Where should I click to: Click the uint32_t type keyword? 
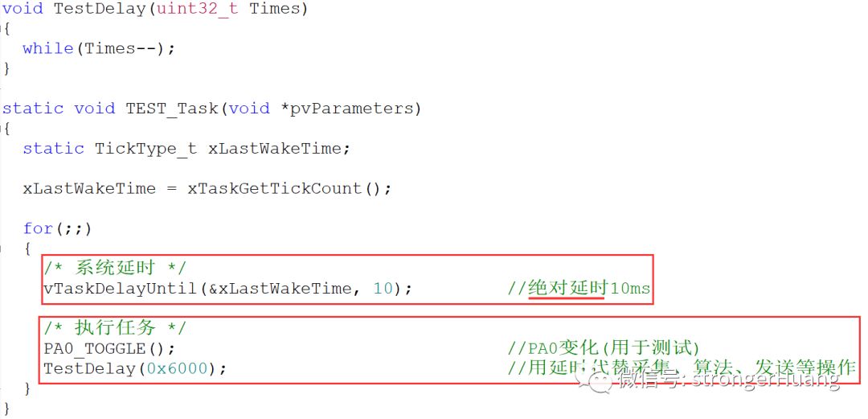197,10
